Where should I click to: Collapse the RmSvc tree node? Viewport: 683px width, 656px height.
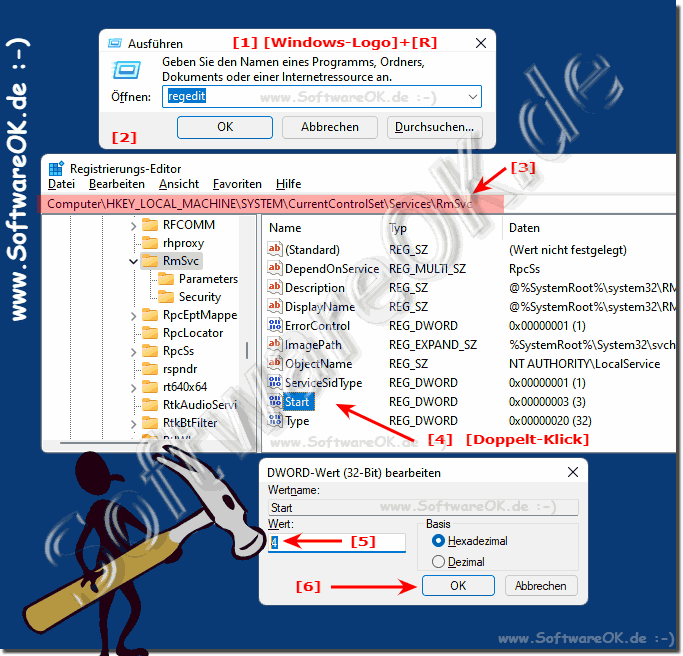click(x=133, y=261)
